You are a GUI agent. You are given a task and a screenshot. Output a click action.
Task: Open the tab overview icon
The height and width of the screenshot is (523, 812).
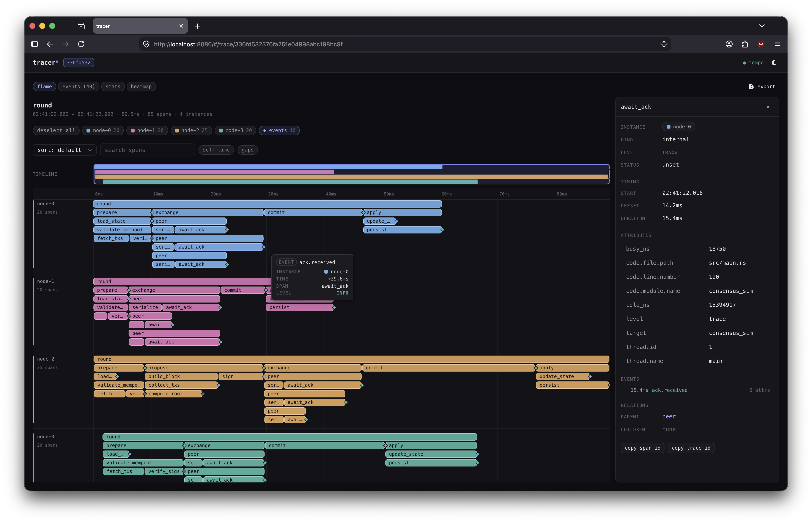[x=81, y=26]
